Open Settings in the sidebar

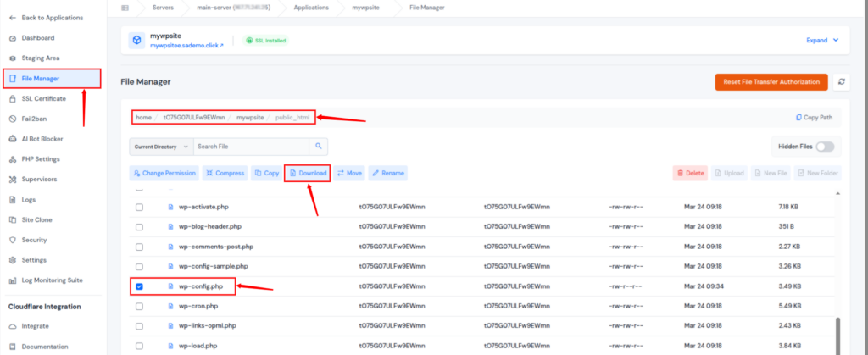[x=34, y=260]
